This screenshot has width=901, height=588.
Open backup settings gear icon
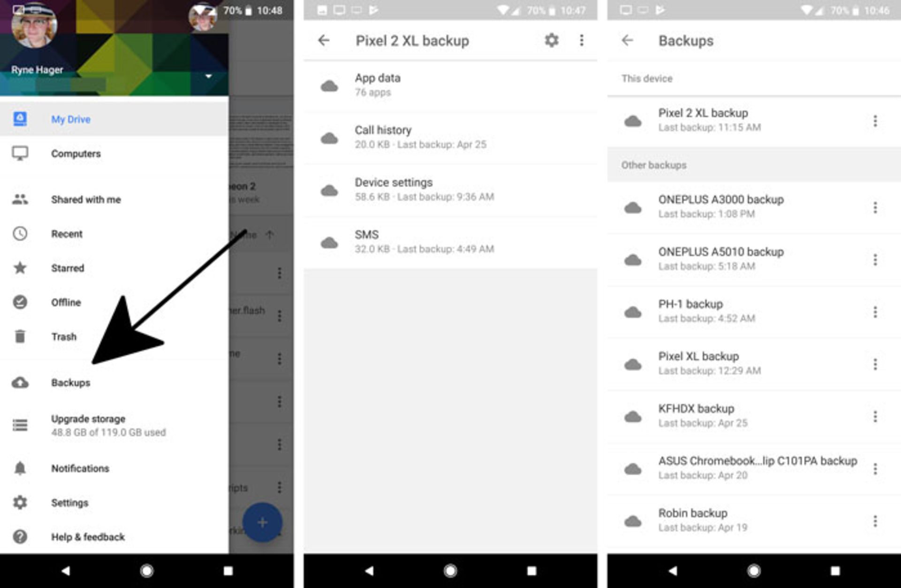pyautogui.click(x=552, y=39)
